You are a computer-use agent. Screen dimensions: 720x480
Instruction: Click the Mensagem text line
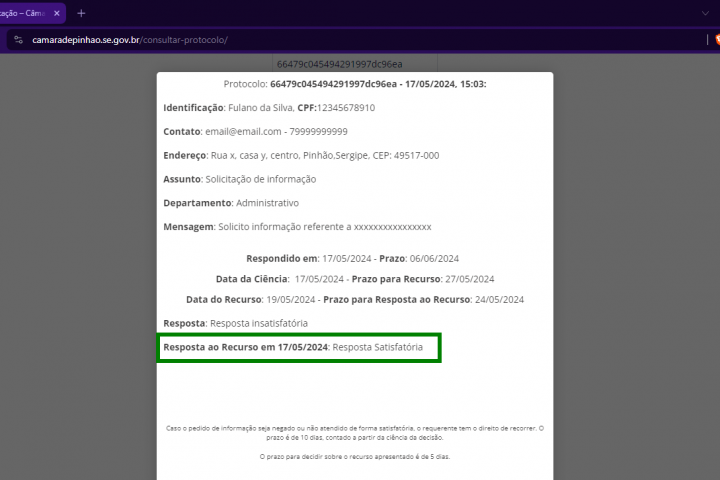pos(297,227)
